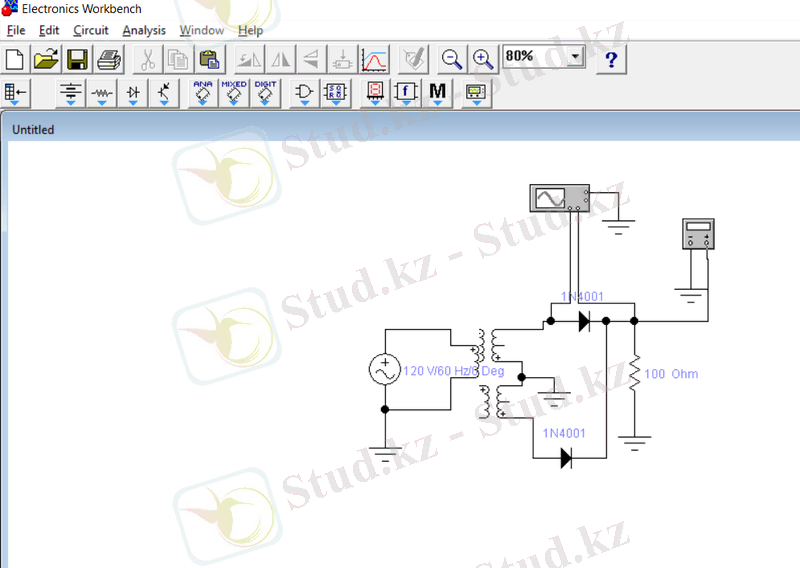The image size is (800, 568).
Task: Zoom in with the plus magnifier icon
Action: (483, 59)
